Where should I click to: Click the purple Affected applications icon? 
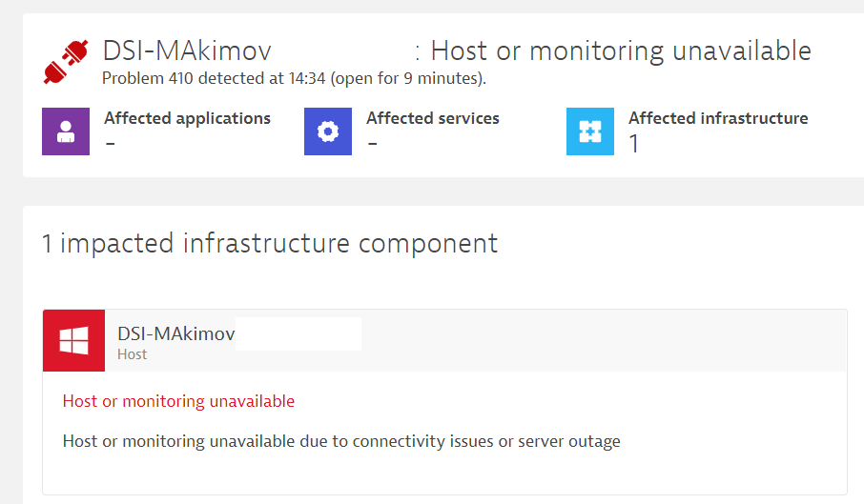(x=66, y=131)
